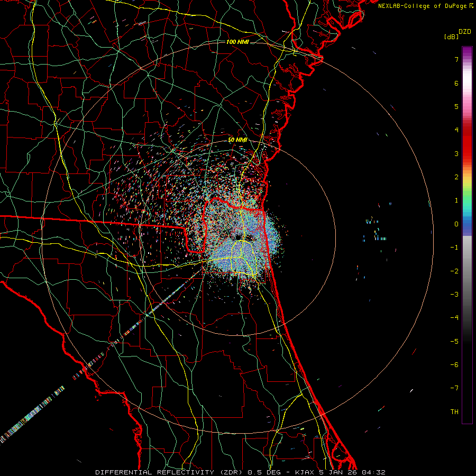The width and height of the screenshot is (476, 476).
Task: Click the 5 value on color scale
Action: tap(456, 106)
